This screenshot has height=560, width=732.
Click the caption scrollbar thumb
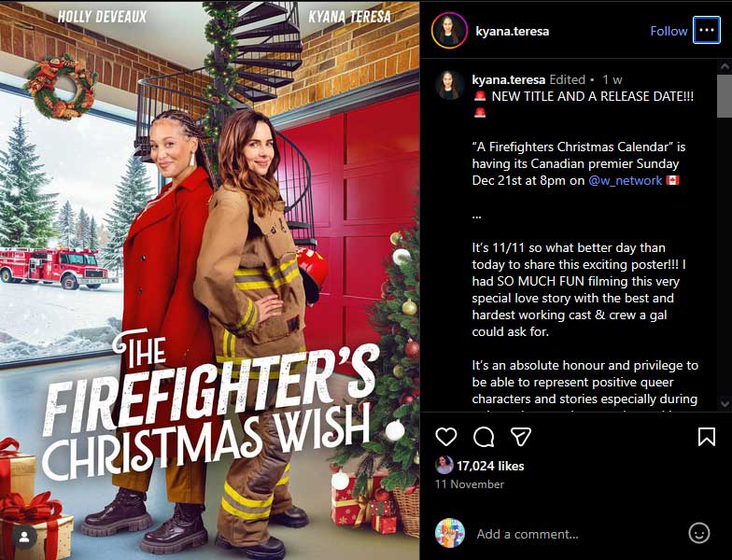725,95
